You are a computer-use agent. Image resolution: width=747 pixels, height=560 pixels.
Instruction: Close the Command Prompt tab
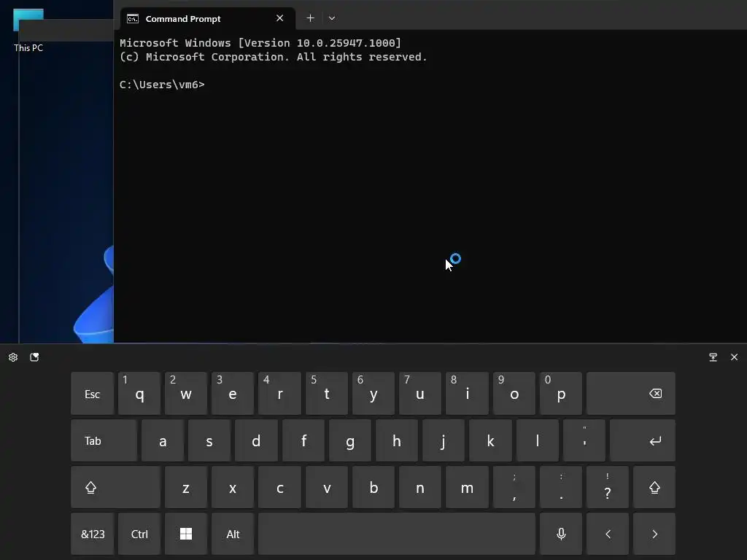pos(279,18)
